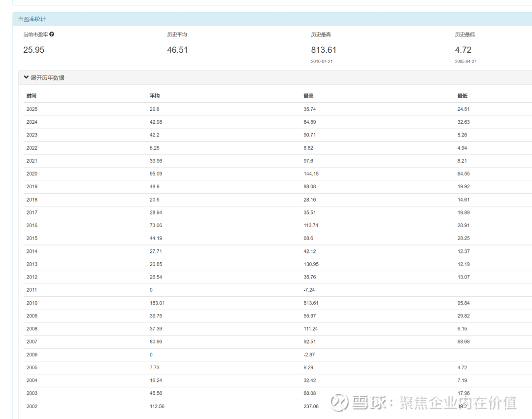Click average value 112.56 for 2002
This screenshot has width=532, height=419.
click(157, 407)
